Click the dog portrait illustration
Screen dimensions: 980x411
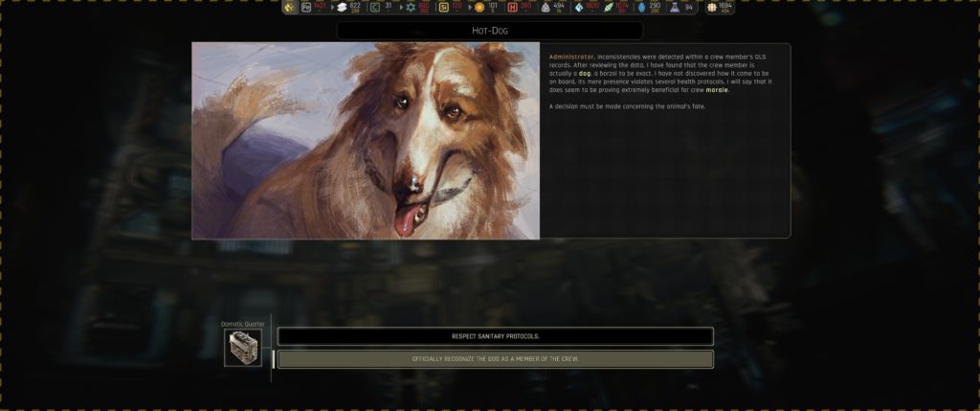click(x=366, y=141)
